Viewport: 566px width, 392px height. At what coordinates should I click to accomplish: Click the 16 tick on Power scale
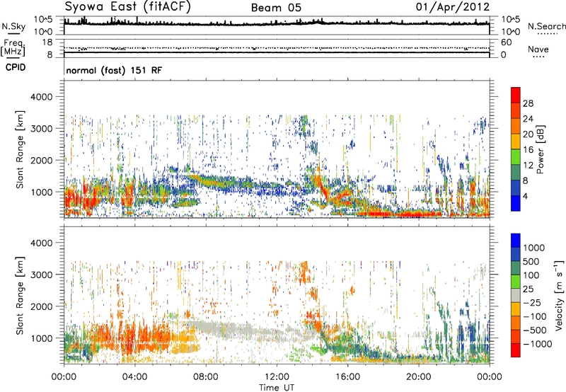[x=528, y=150]
